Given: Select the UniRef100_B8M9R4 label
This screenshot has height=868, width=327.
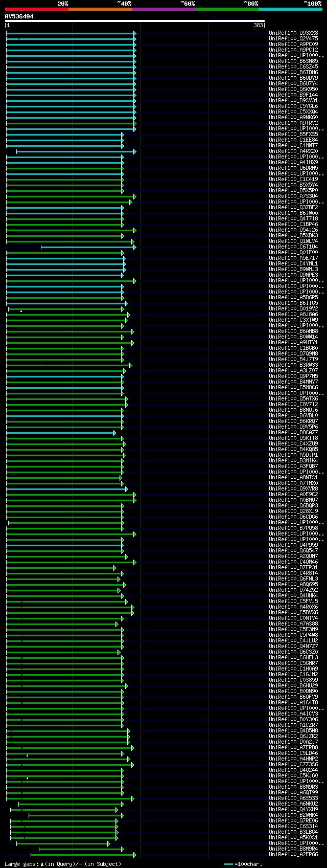Looking at the screenshot, I should point(293,849).
